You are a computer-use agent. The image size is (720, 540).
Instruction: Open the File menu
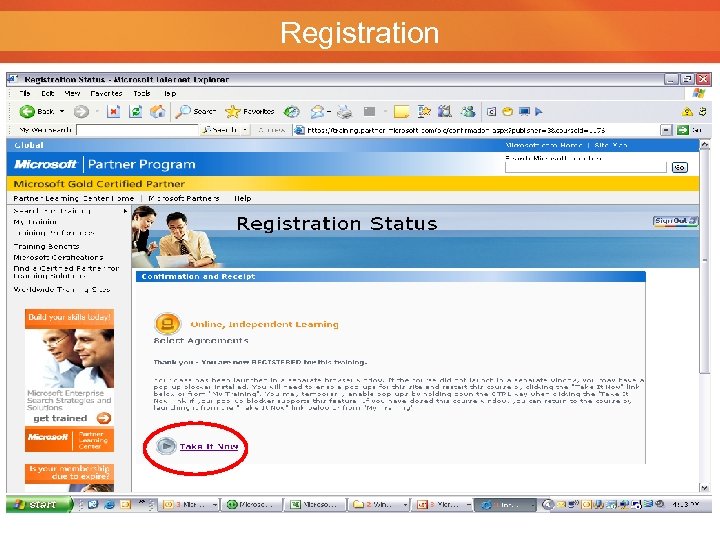coord(25,93)
